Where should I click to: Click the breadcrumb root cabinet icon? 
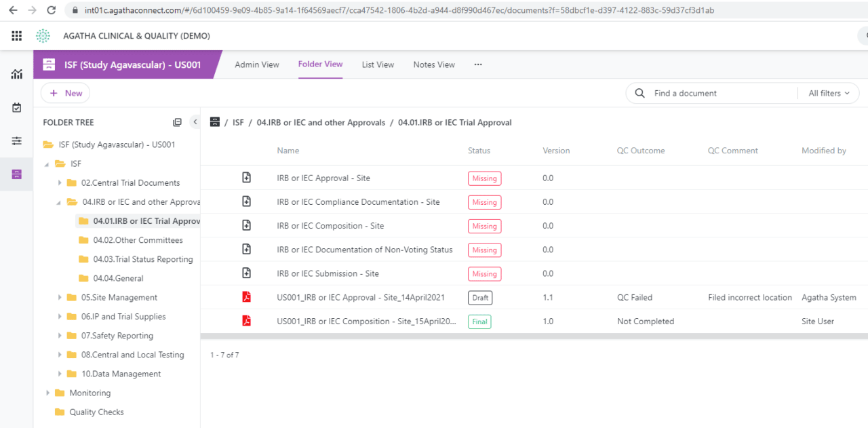point(215,122)
